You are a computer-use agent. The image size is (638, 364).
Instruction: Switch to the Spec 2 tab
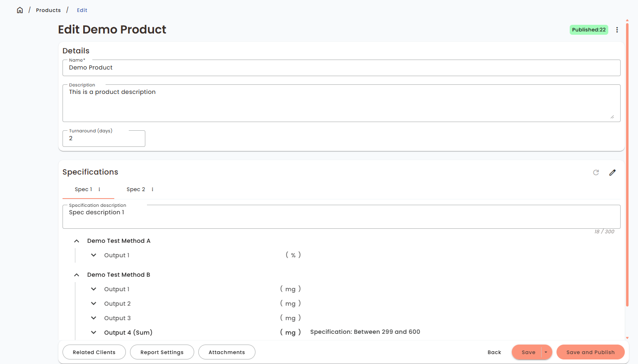(x=136, y=189)
